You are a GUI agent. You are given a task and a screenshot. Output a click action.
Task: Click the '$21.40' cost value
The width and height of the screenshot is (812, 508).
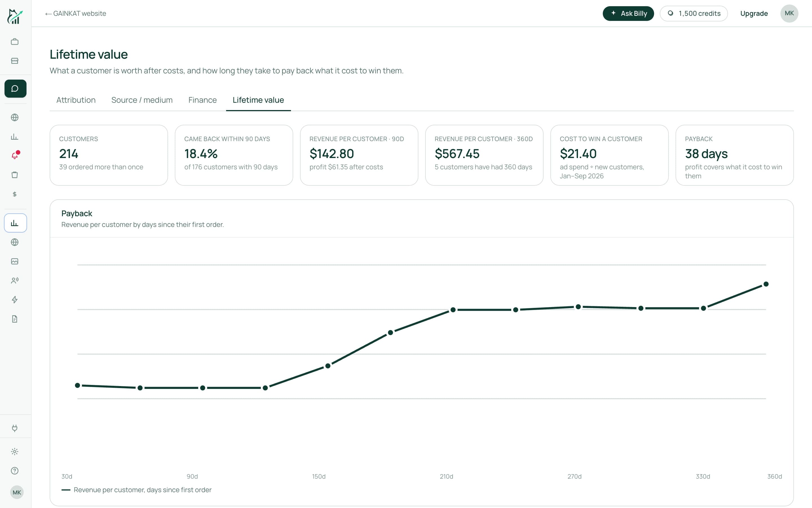(578, 154)
